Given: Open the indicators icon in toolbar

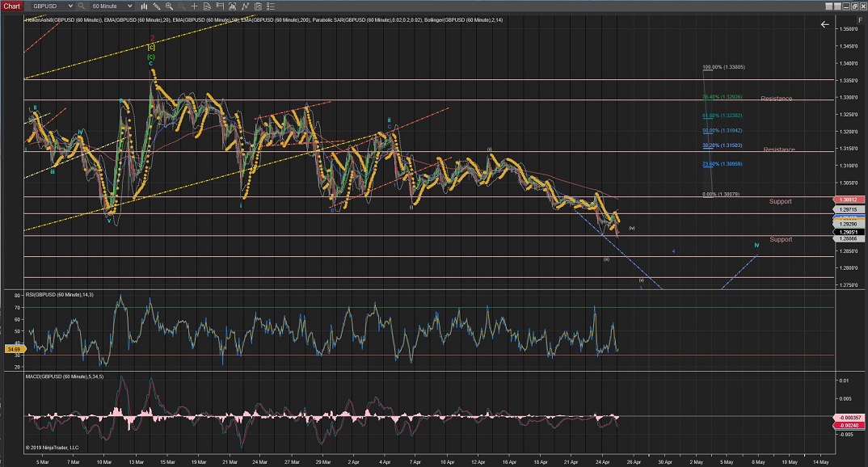Looking at the screenshot, I should (232, 6).
